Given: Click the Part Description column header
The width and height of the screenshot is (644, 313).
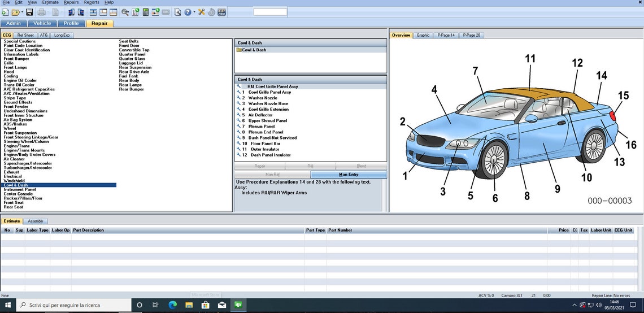Looking at the screenshot, I should point(188,230).
